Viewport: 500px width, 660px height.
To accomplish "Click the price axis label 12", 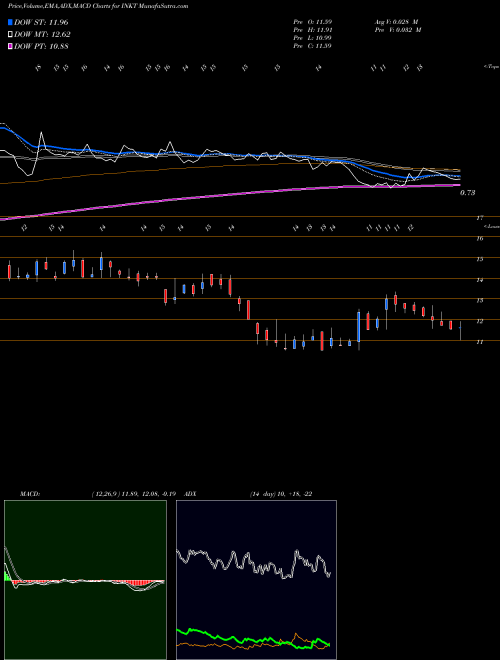I will pyautogui.click(x=479, y=321).
